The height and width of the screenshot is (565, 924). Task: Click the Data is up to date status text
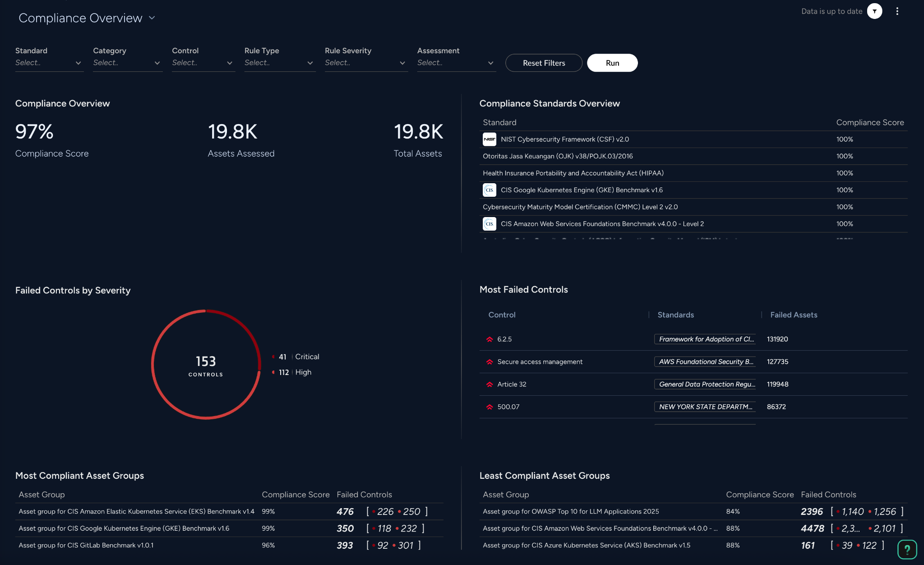[x=832, y=11]
